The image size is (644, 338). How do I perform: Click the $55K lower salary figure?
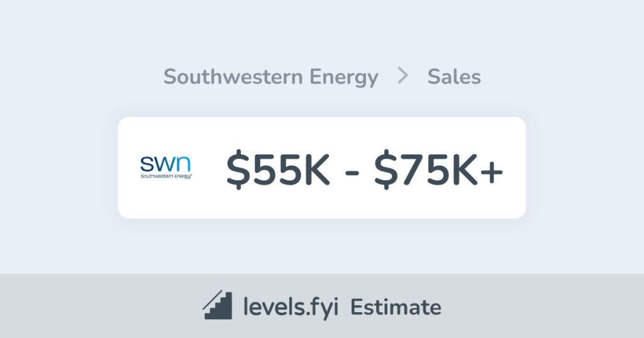click(x=277, y=170)
